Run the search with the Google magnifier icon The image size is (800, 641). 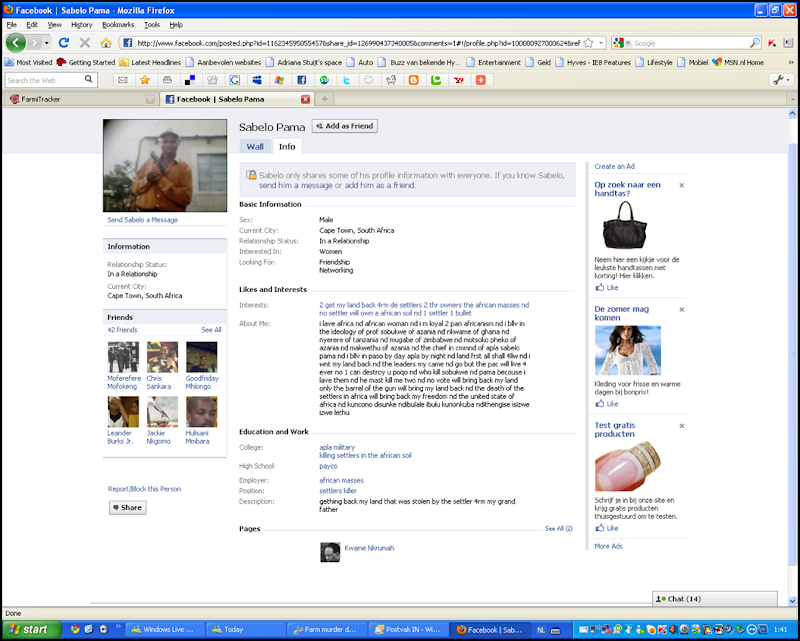[x=754, y=43]
